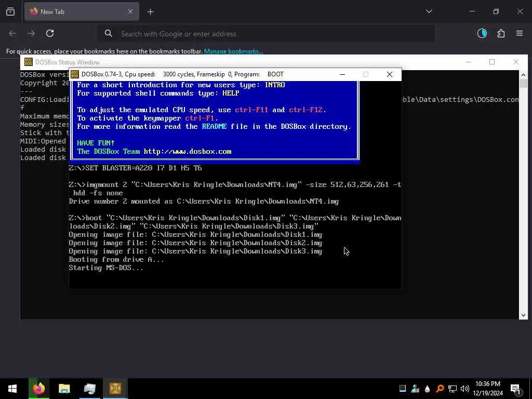Image resolution: width=532 pixels, height=399 pixels.
Task: Click the 'Starting MS-DOS...' line
Action: pos(106,268)
